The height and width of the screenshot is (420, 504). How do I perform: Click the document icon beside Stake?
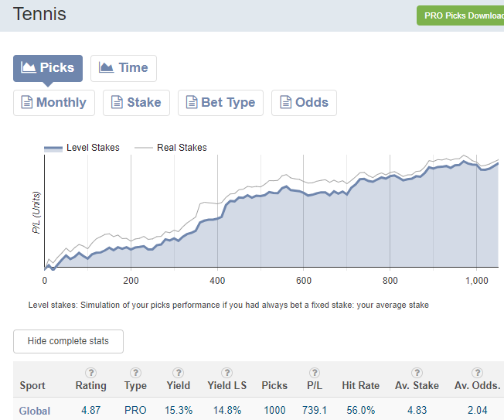117,102
